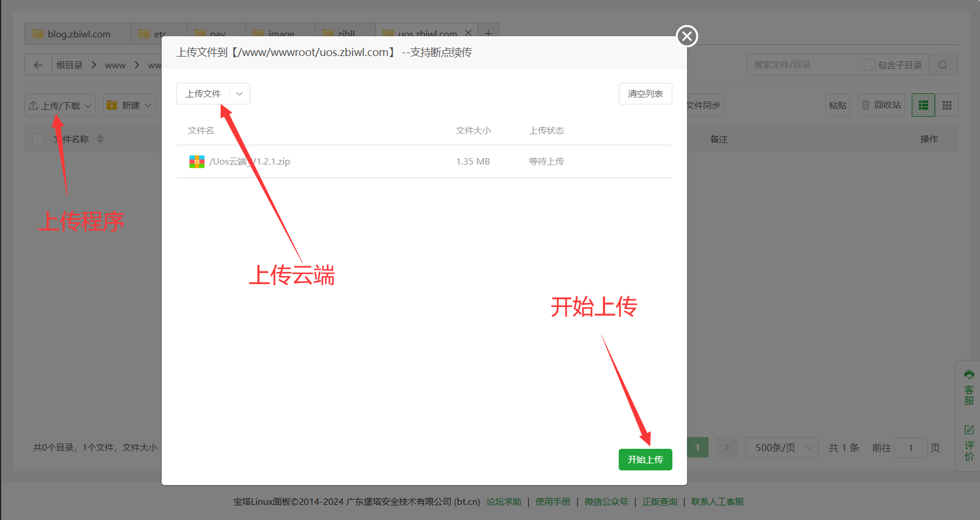
Task: Switch to list view icon
Action: [923, 105]
